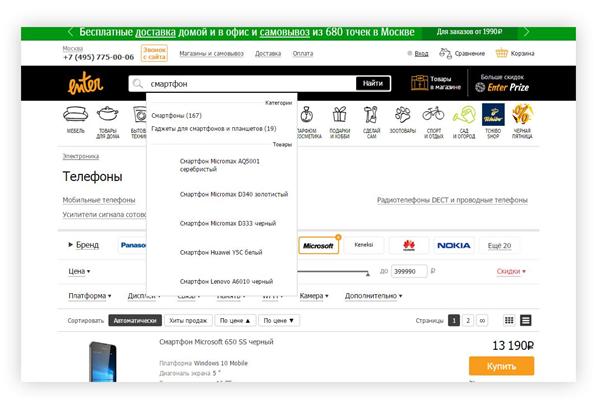Switch to grid view layout

pos(509,320)
